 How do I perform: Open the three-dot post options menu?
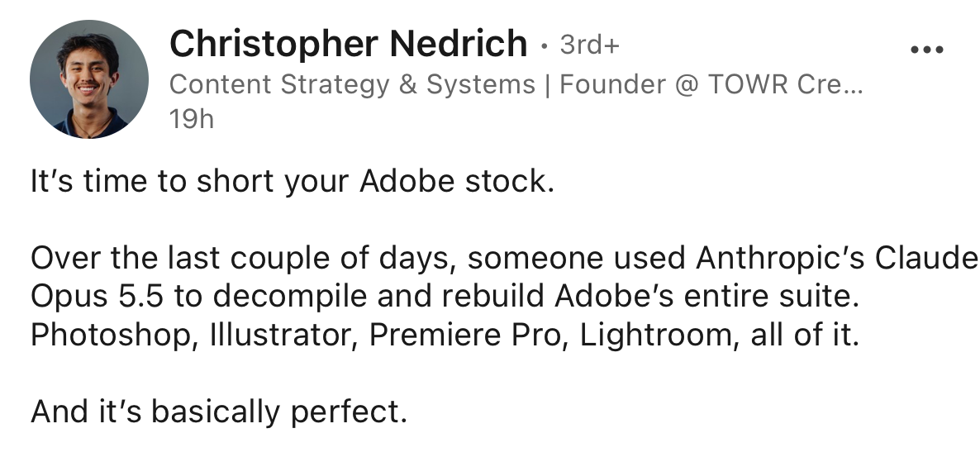(927, 50)
